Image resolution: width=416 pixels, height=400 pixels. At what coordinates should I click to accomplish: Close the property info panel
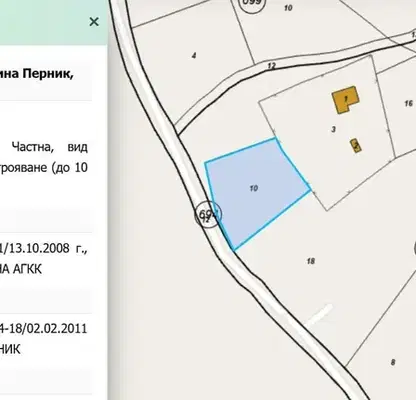coord(94,22)
